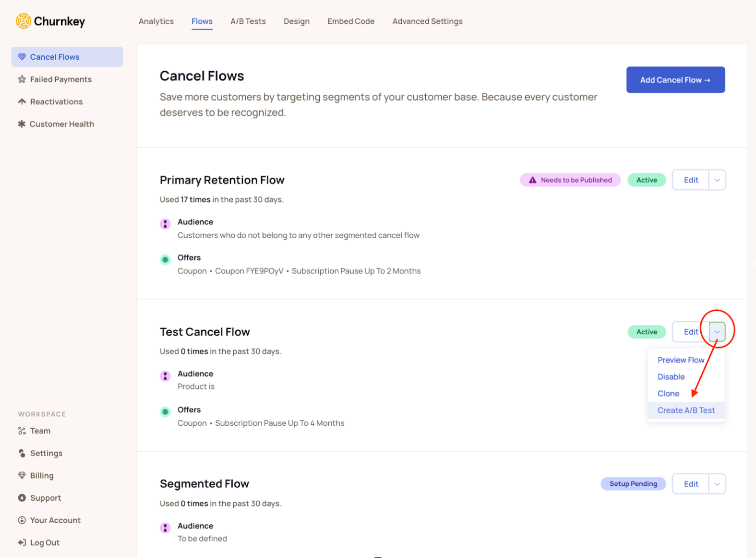Viewport: 756px width, 558px height.
Task: Click the Reactivations arrow icon
Action: [x=22, y=101]
